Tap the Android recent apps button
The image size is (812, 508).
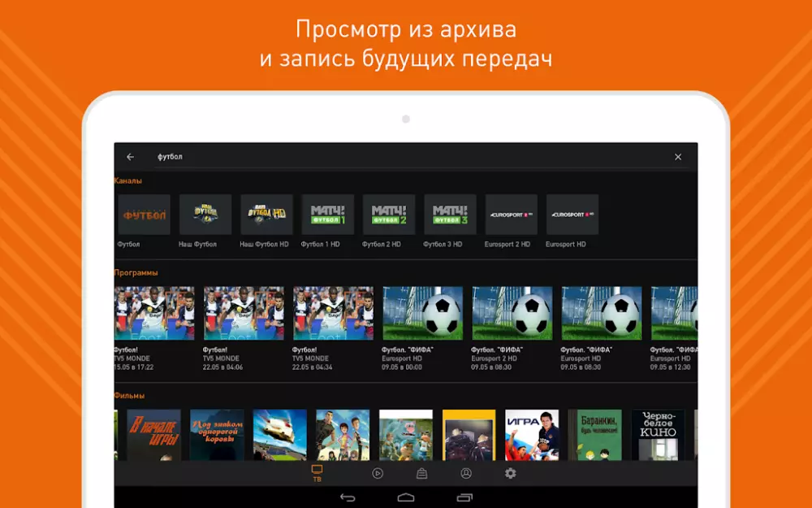pos(464,497)
